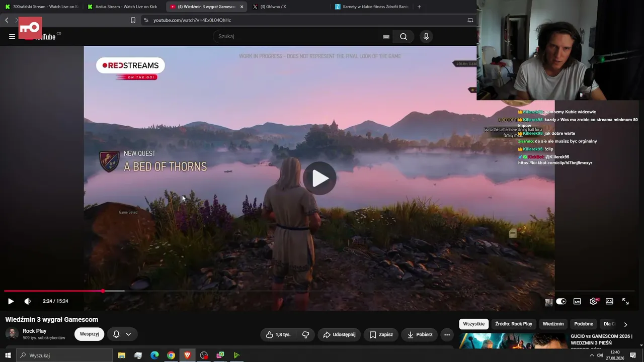Like the video with thumbs up
This screenshot has width=644, height=362.
[278, 334]
